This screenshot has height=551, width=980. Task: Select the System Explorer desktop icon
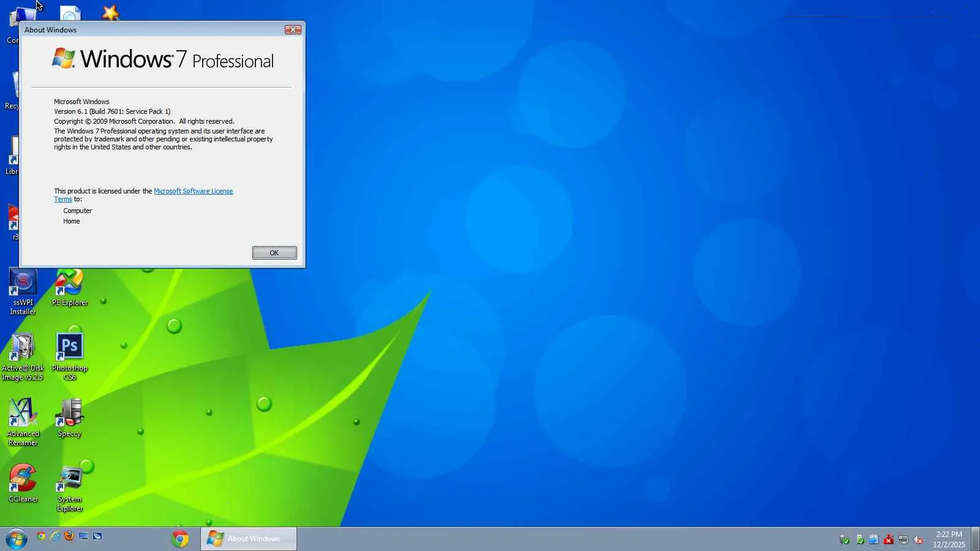[70, 488]
